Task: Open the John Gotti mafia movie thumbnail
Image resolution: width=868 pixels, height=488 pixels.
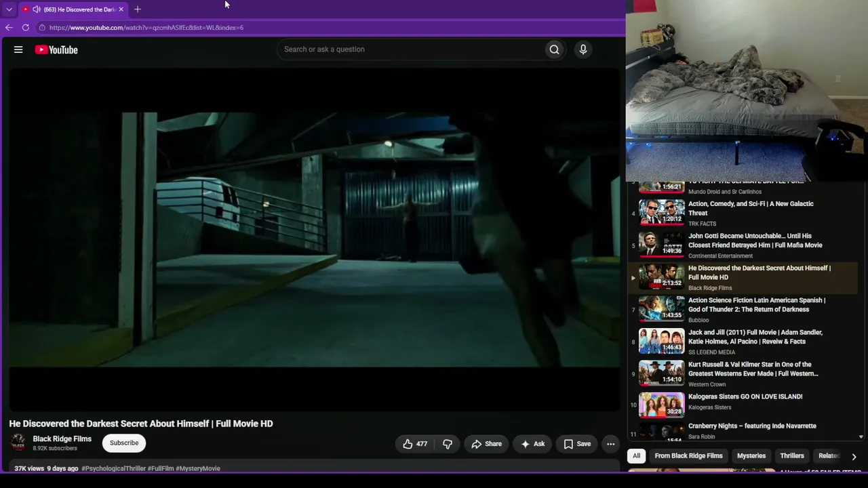Action: point(661,244)
